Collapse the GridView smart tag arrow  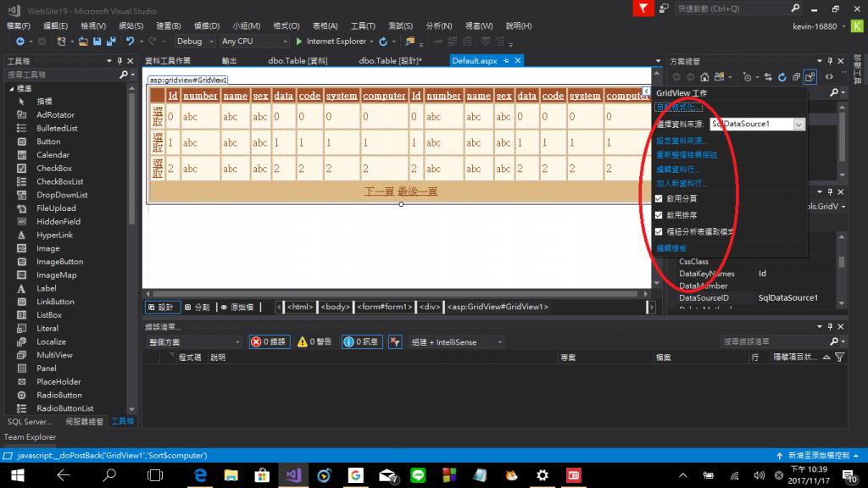point(646,91)
